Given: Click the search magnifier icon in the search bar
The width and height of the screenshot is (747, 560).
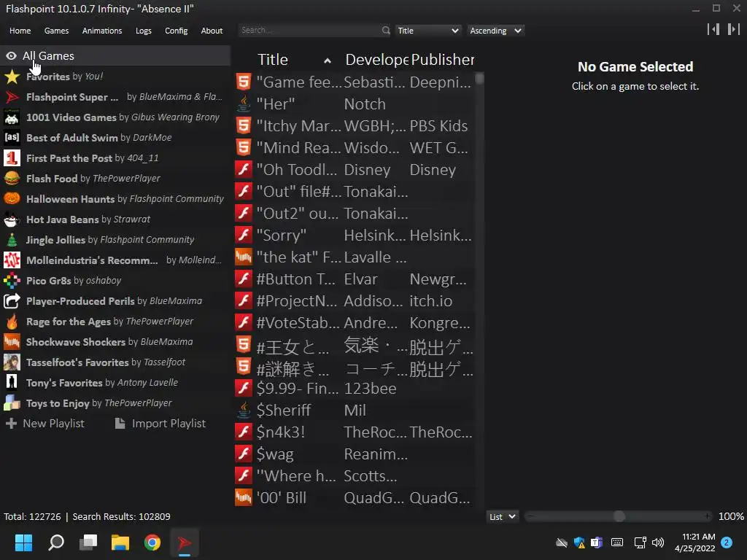Looking at the screenshot, I should (385, 31).
